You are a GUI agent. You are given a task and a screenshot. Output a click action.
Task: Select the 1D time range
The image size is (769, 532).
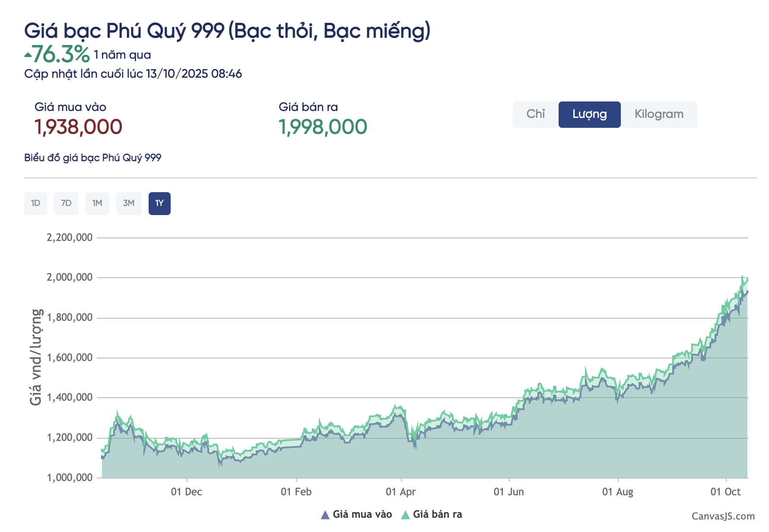(x=35, y=203)
